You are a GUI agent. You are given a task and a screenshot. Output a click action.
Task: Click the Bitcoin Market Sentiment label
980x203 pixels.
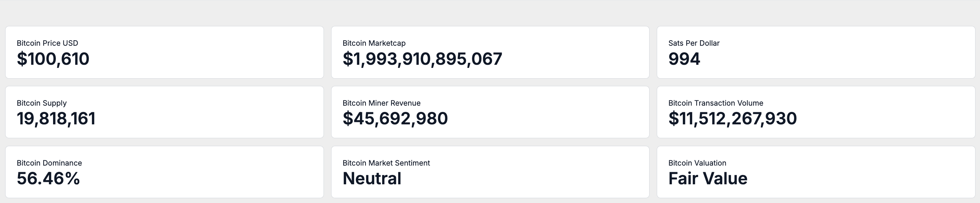tap(386, 163)
